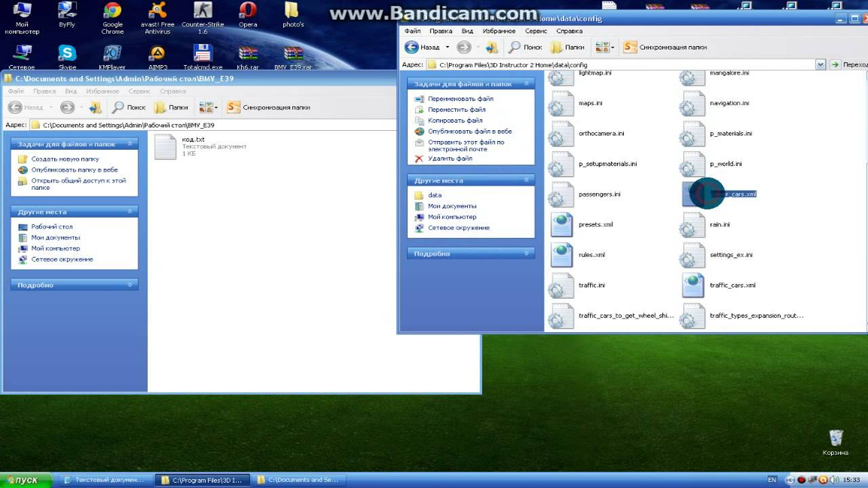This screenshot has width=868, height=488.
Task: Select the settings_ex.ini file
Action: tap(717, 255)
